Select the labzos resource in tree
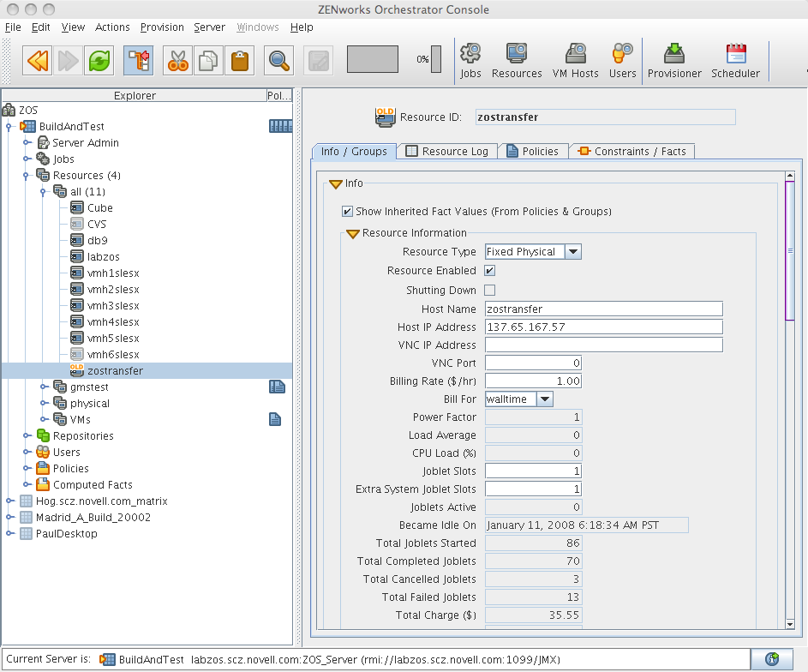This screenshot has height=672, width=808. pos(104,256)
